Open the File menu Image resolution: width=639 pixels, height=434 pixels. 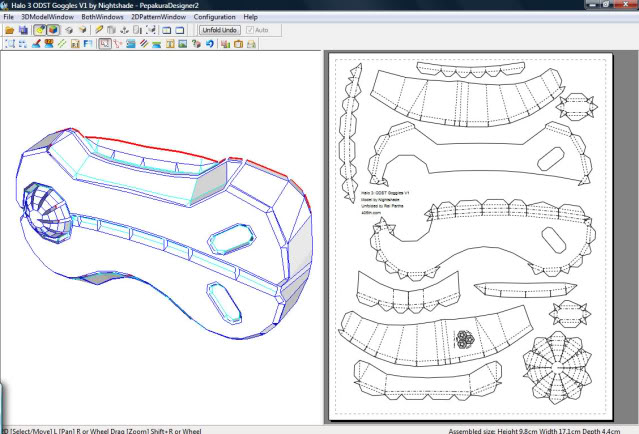coord(9,17)
